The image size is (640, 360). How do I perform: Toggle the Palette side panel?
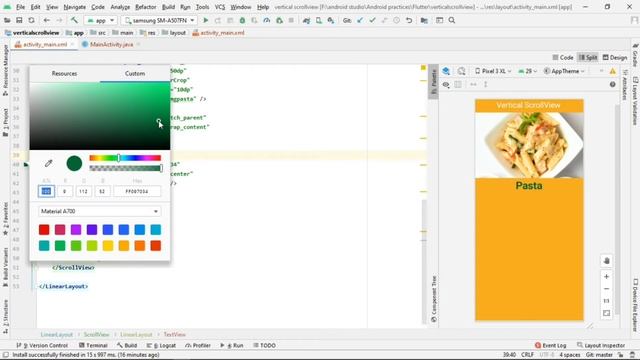click(433, 82)
